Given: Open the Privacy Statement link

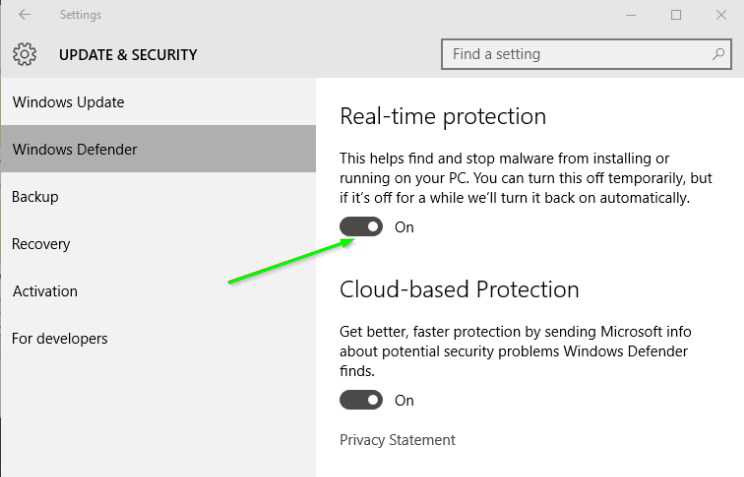Looking at the screenshot, I should tap(398, 440).
